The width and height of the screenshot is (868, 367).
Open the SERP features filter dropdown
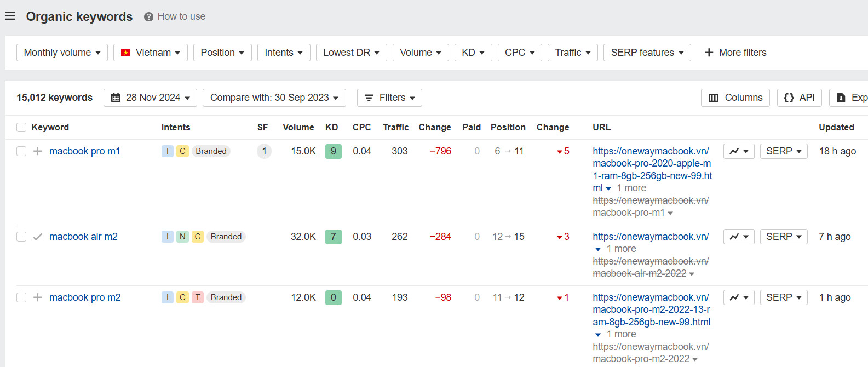tap(647, 53)
